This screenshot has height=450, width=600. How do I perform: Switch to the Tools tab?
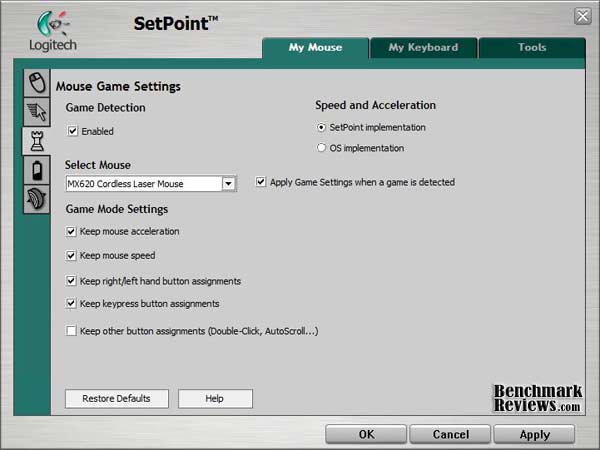tap(532, 47)
